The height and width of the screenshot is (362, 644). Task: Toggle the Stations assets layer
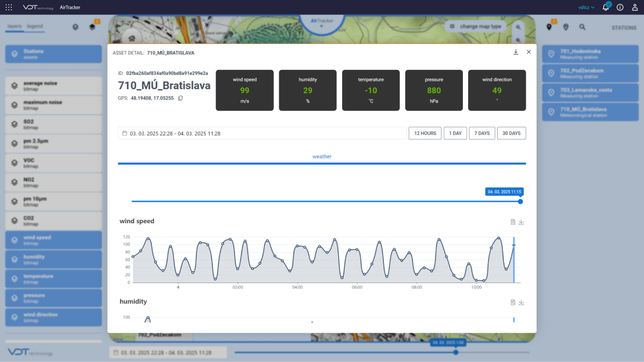click(53, 54)
